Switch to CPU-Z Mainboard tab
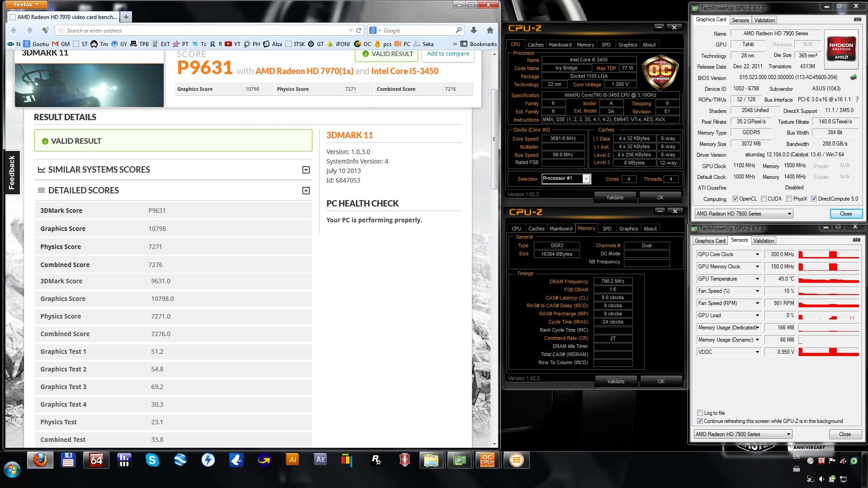This screenshot has height=488, width=868. 560,45
